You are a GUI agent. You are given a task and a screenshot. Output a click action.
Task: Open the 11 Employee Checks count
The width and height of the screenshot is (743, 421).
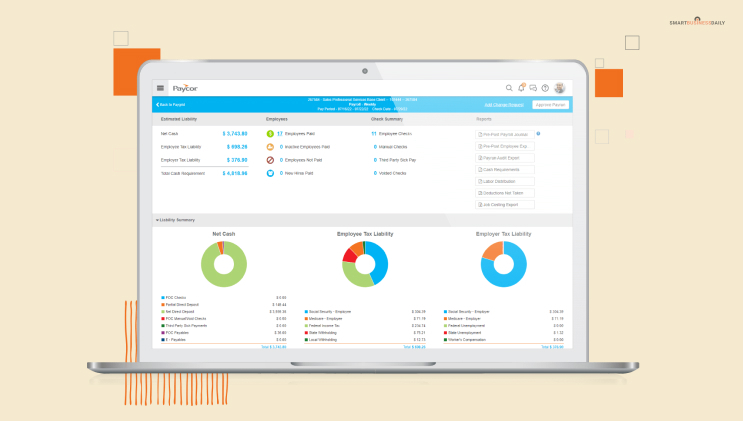click(374, 134)
